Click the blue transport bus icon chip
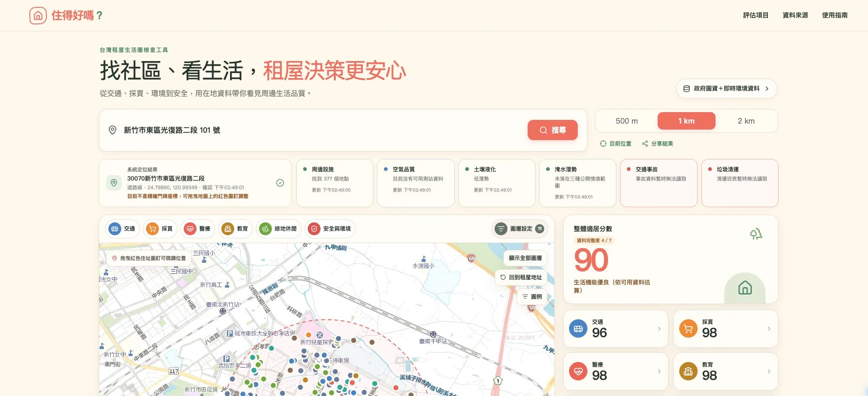The image size is (868, 396). pos(115,229)
